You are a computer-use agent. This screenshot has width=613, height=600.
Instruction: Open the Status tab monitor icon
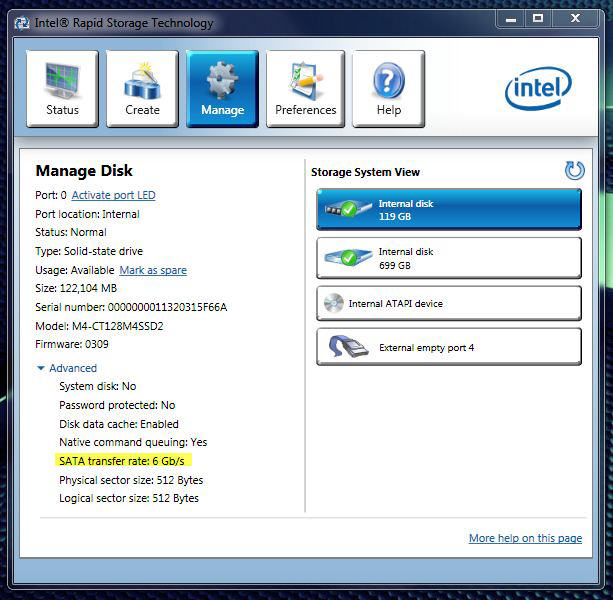click(x=63, y=80)
